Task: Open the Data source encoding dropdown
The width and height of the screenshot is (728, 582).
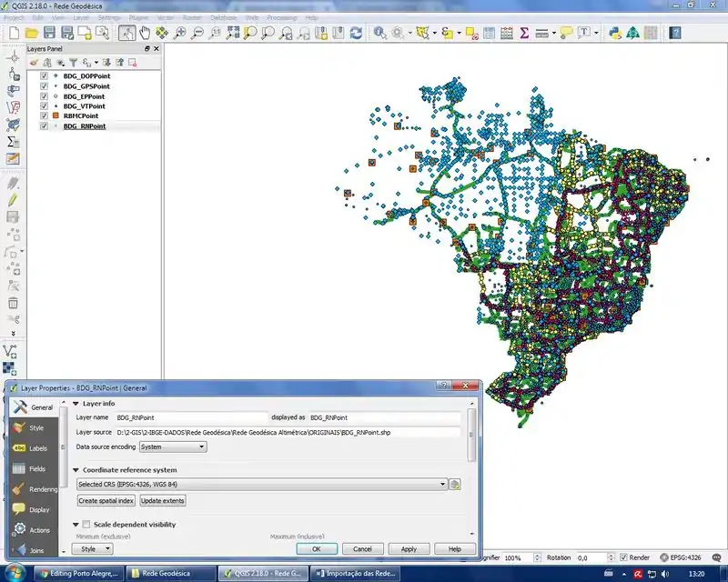Action: pyautogui.click(x=173, y=447)
